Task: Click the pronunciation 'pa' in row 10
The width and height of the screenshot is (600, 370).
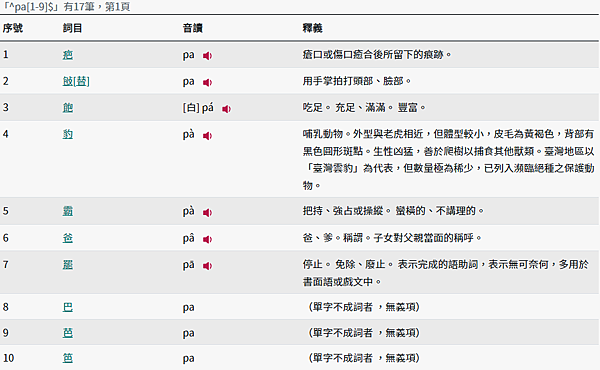Action: click(188, 358)
